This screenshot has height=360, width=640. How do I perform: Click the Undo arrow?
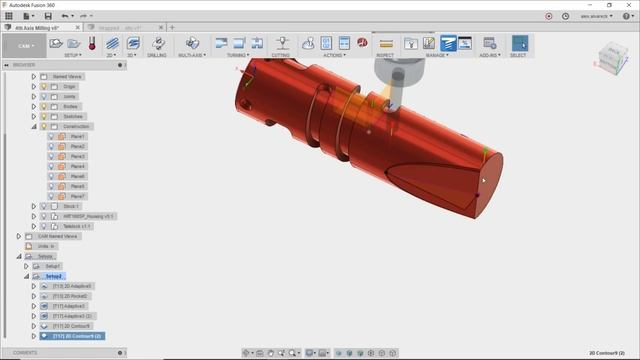65,16
